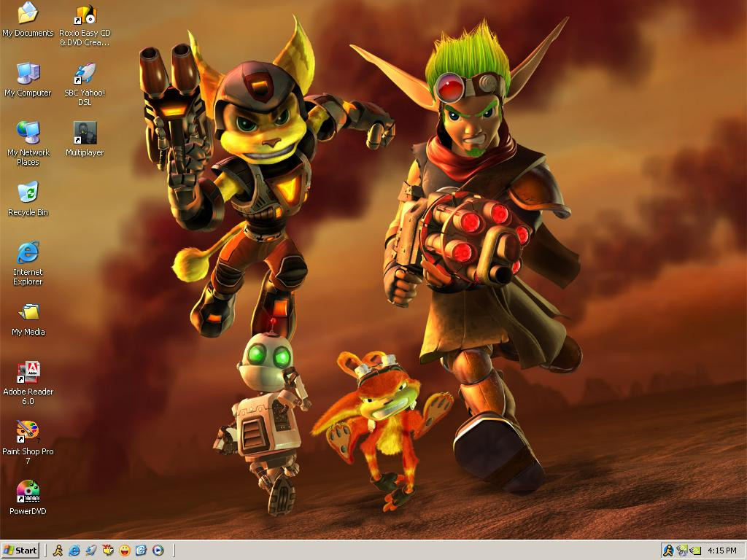Image resolution: width=747 pixels, height=560 pixels.
Task: Click the 4:15 PM system clock
Action: pyautogui.click(x=721, y=551)
